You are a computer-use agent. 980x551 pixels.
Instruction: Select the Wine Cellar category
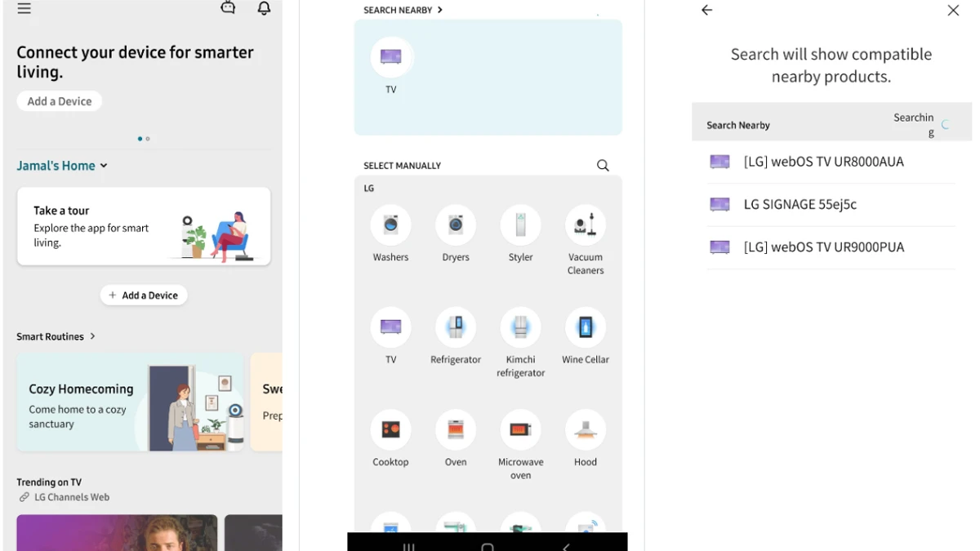586,336
